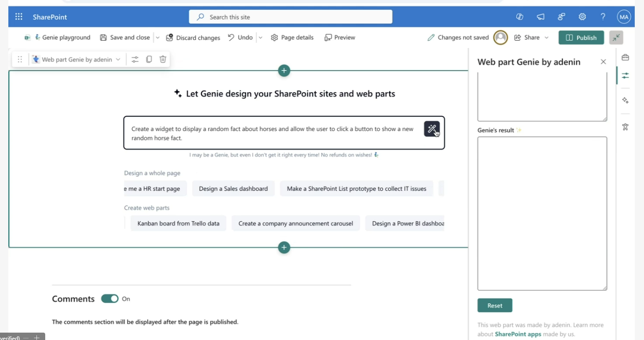Select the properties sliders icon in right rail

click(x=625, y=75)
